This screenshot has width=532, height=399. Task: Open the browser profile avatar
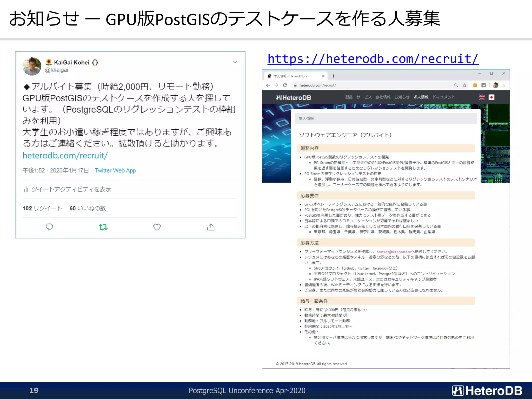(495, 85)
